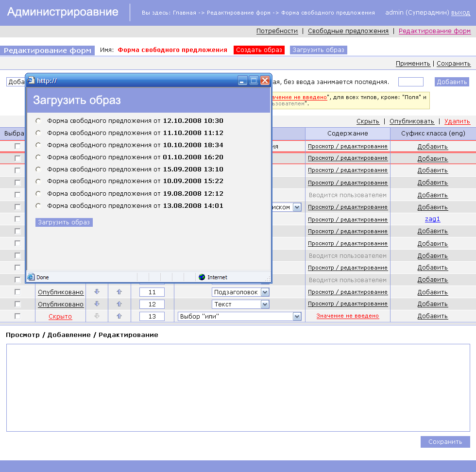Click the move up arrow in row 13
This screenshot has height=472, width=476.
click(119, 316)
